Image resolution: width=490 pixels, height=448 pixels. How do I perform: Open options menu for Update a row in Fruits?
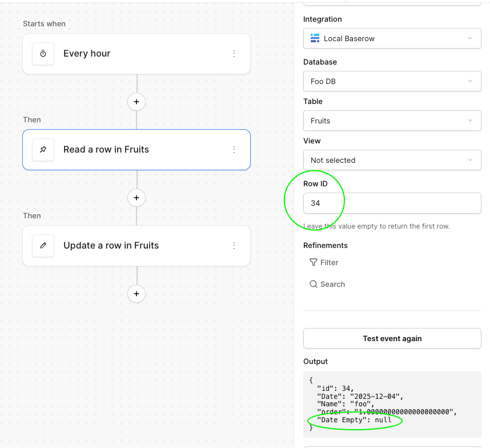[x=234, y=246]
